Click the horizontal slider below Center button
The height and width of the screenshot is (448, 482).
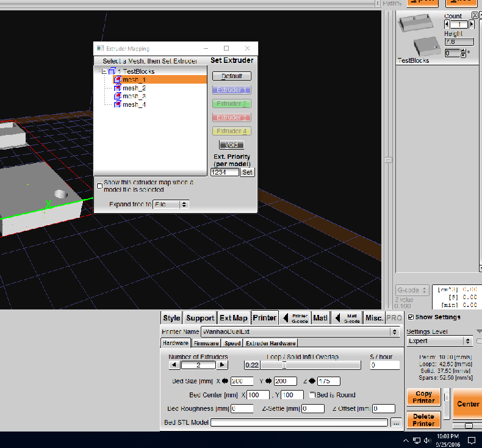(x=467, y=425)
